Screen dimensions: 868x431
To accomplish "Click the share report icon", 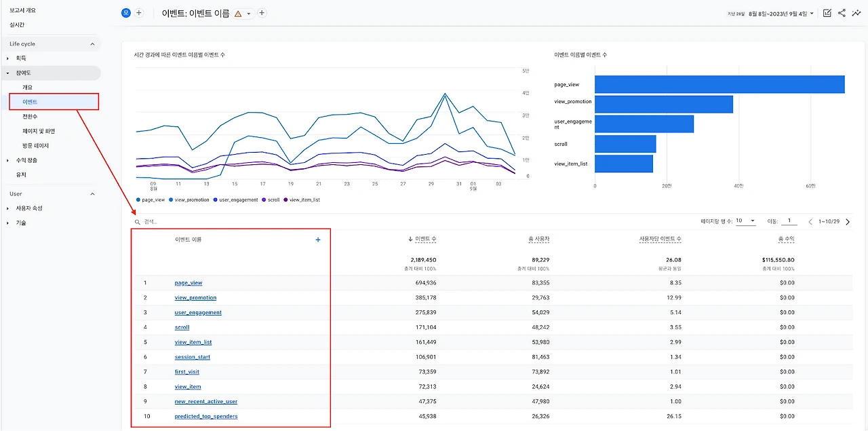I will (842, 13).
